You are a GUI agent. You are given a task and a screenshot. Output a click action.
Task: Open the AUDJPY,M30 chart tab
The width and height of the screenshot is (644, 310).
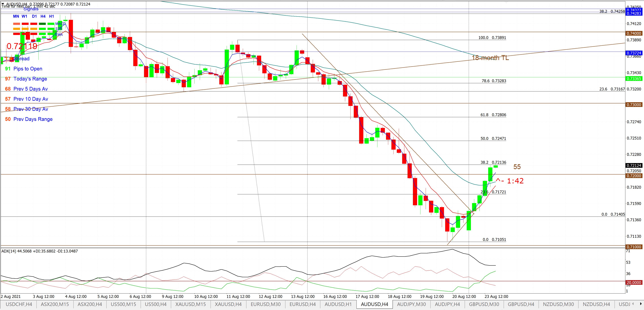pyautogui.click(x=411, y=304)
